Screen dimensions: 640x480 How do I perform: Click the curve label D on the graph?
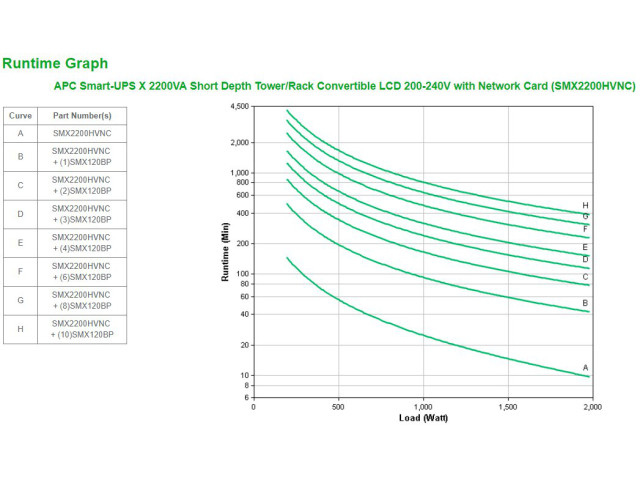coord(585,260)
